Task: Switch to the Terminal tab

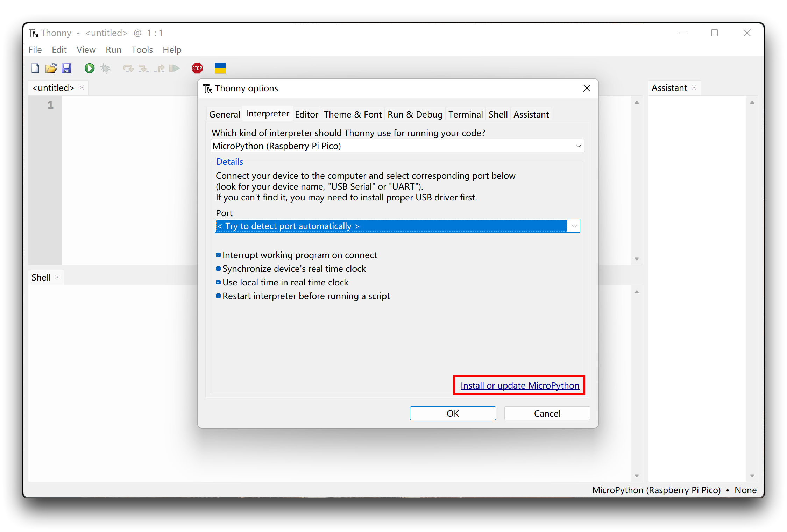Action: (466, 114)
